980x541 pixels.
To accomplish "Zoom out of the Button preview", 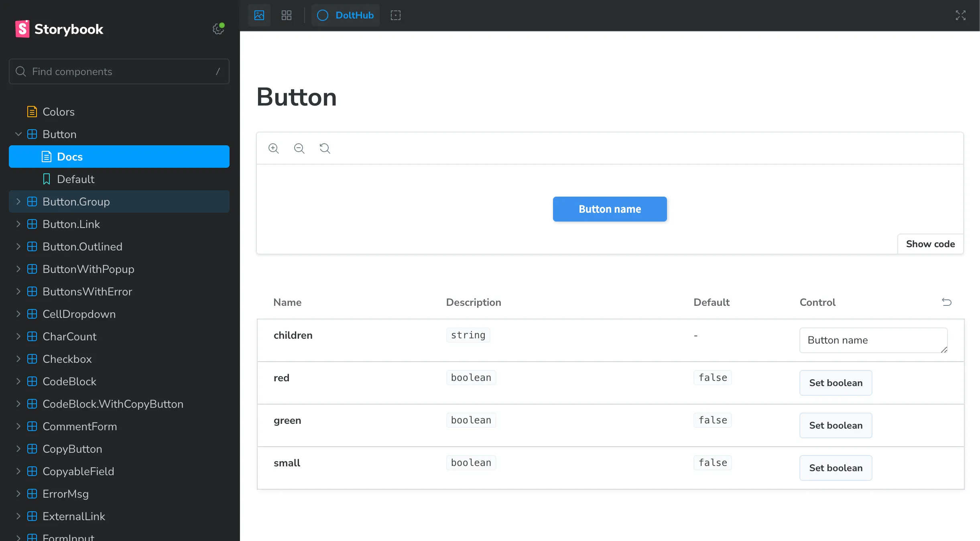I will (x=299, y=148).
